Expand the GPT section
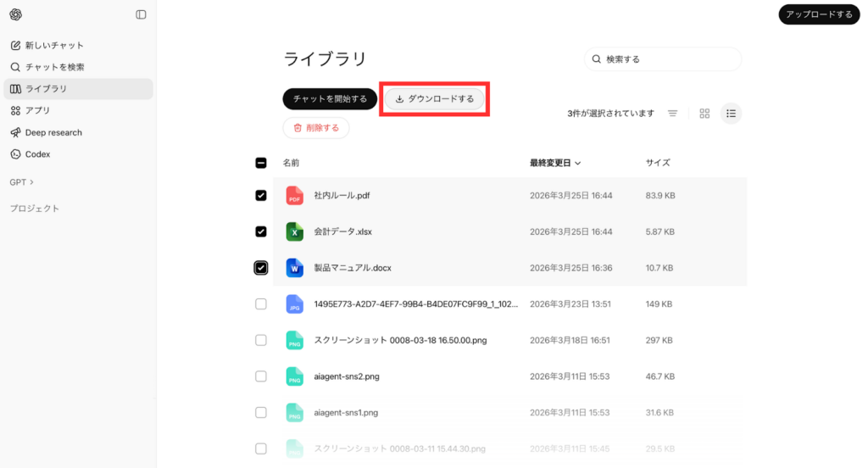 coord(21,181)
